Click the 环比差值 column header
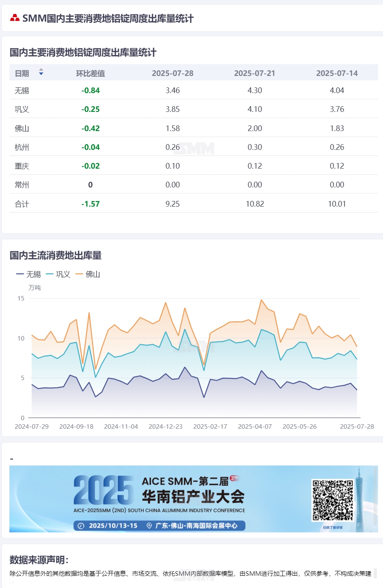383x588 pixels. [91, 73]
